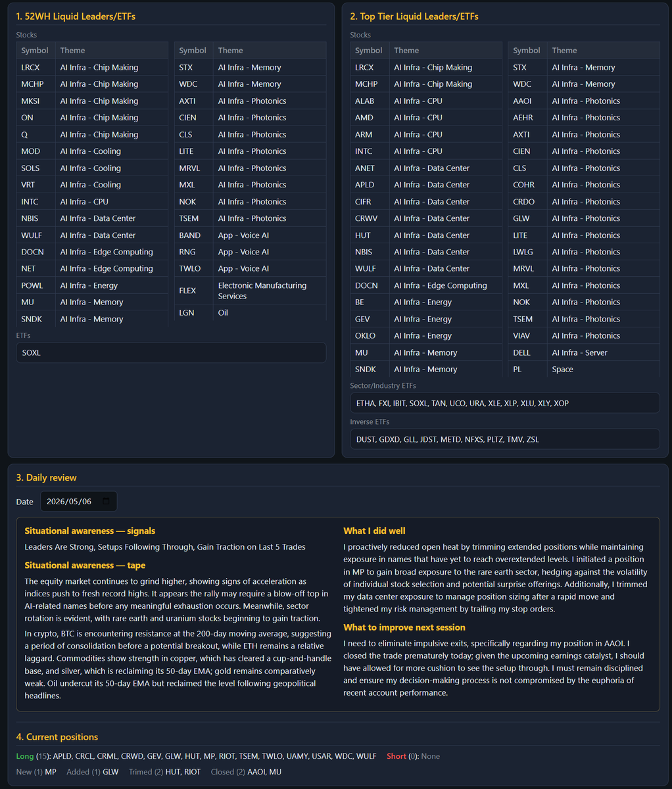Click the ON symbol in 52WH table

coord(27,118)
